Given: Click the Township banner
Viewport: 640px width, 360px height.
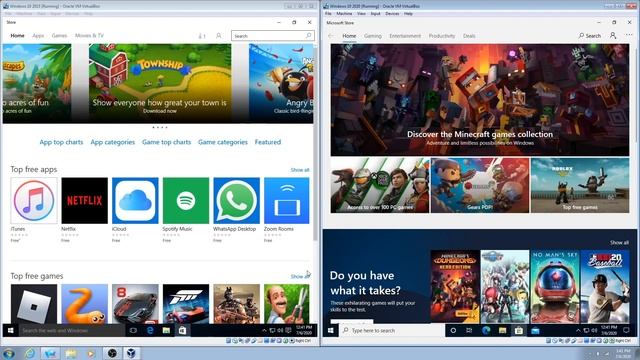Looking at the screenshot, I should coord(160,84).
